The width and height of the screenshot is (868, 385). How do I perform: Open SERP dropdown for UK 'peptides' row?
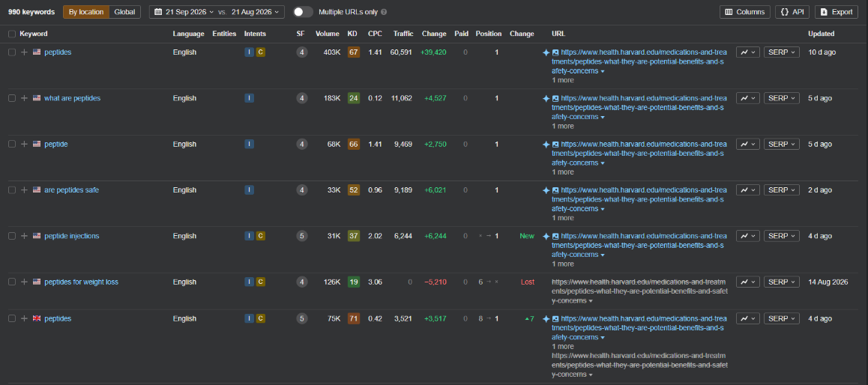pyautogui.click(x=782, y=318)
